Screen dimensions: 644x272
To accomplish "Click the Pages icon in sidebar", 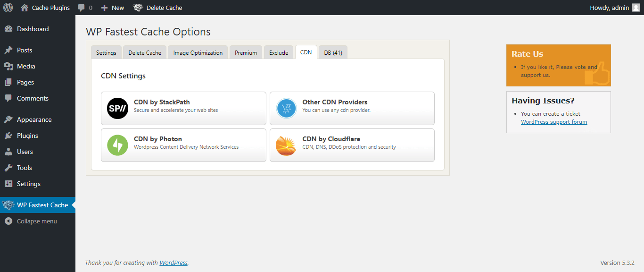I will pyautogui.click(x=8, y=82).
